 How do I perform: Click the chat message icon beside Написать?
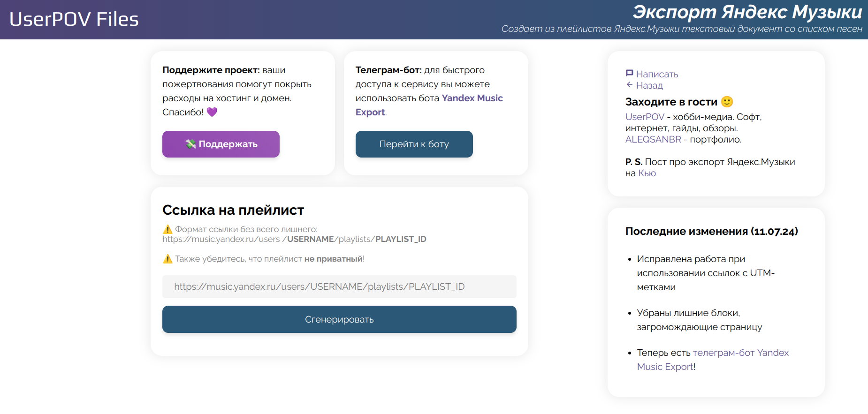coord(629,73)
